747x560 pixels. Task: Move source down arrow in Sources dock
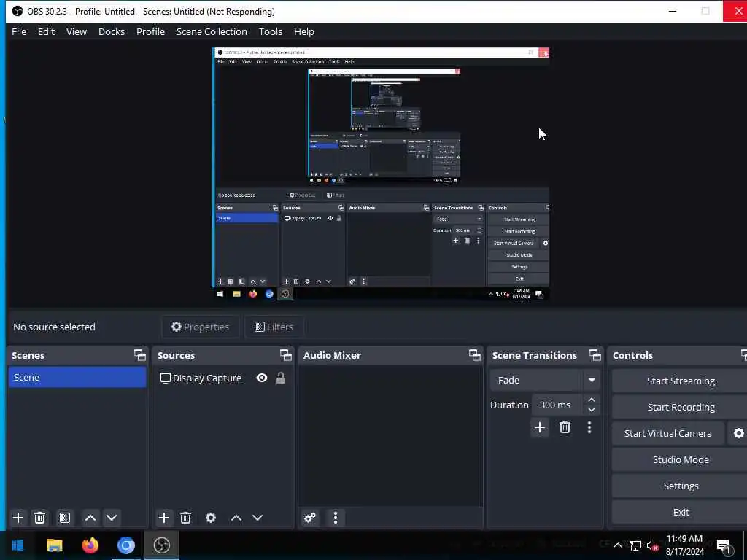point(258,518)
